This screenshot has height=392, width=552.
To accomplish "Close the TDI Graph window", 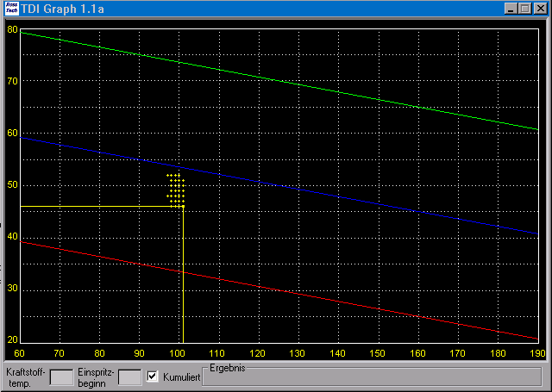I will pos(540,8).
